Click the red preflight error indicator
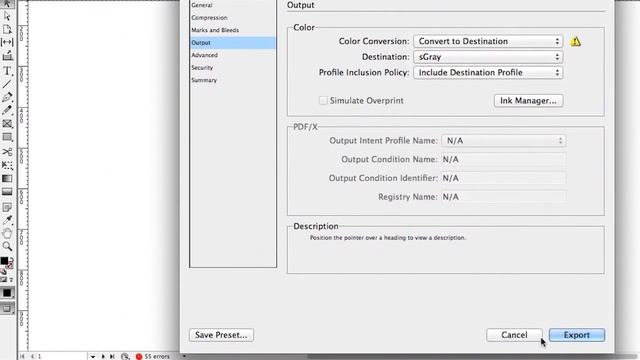Screen dimensions: 640x360 tap(139, 356)
